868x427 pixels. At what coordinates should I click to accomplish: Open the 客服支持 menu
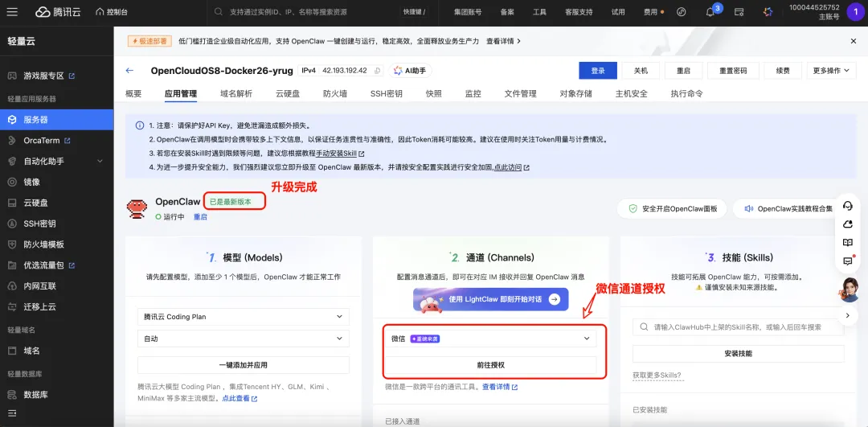click(x=579, y=11)
